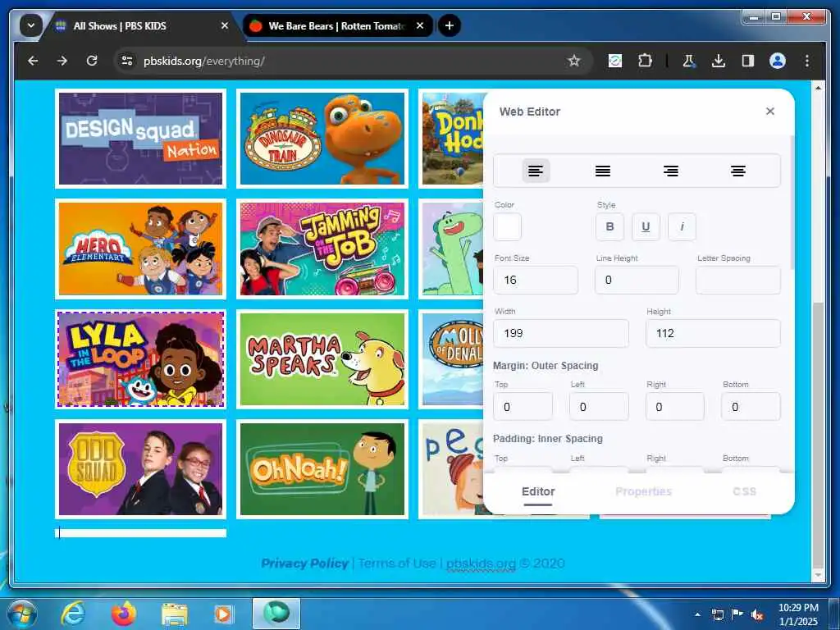Toggle bold style button
840x630 pixels.
coord(609,226)
